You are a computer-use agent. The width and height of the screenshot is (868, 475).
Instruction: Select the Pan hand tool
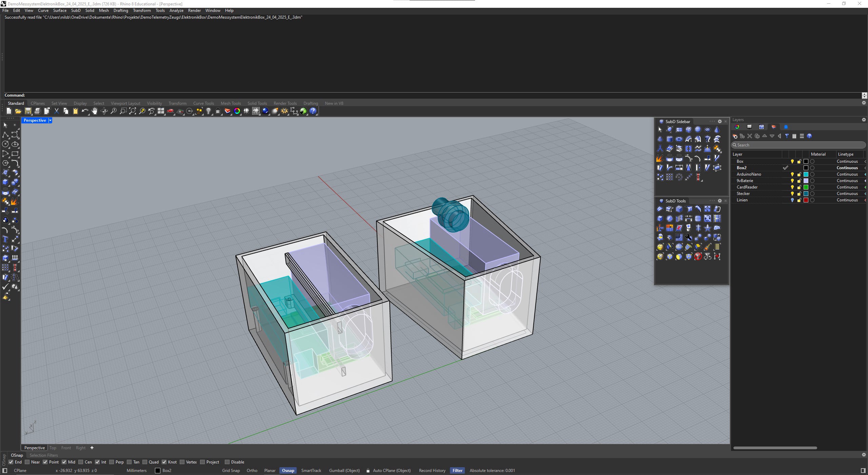[95, 111]
